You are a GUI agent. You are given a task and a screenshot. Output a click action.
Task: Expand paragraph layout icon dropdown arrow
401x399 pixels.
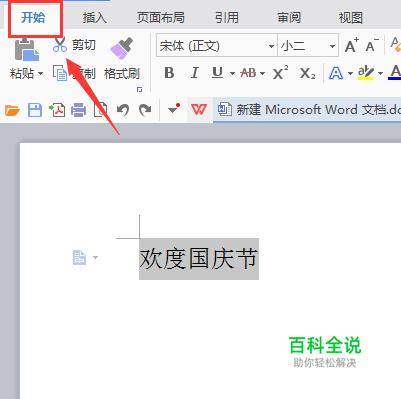pyautogui.click(x=95, y=257)
